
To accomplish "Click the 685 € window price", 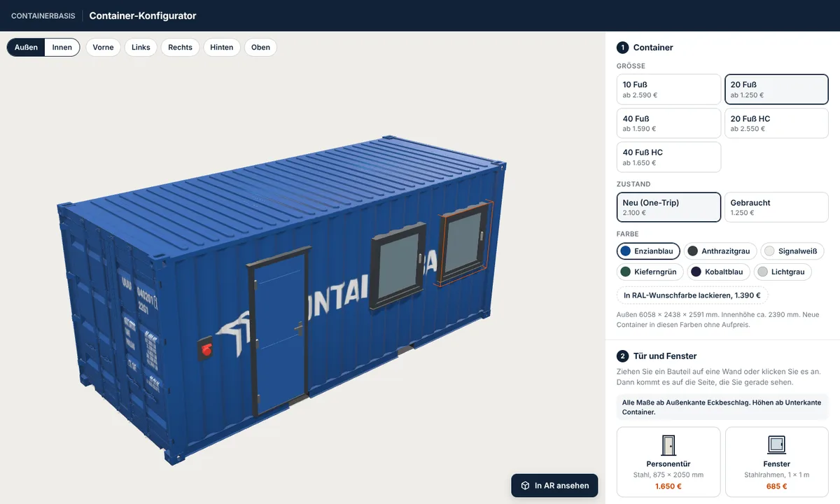I will tap(777, 486).
